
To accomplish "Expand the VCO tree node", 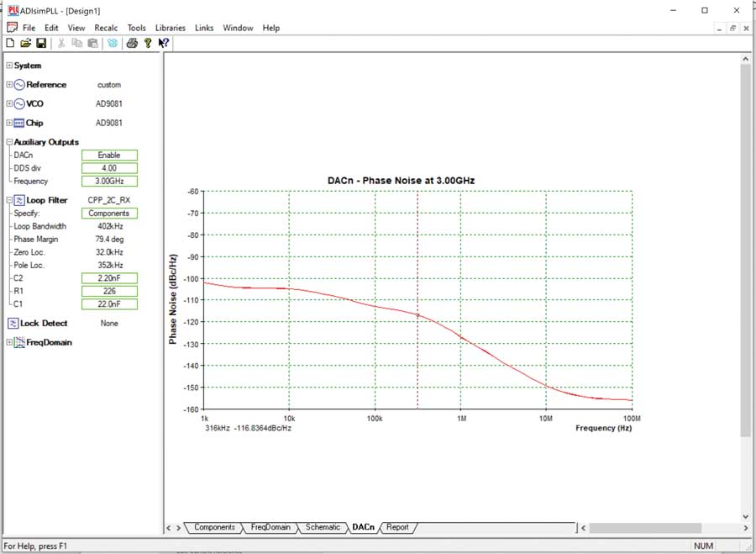I will [9, 103].
